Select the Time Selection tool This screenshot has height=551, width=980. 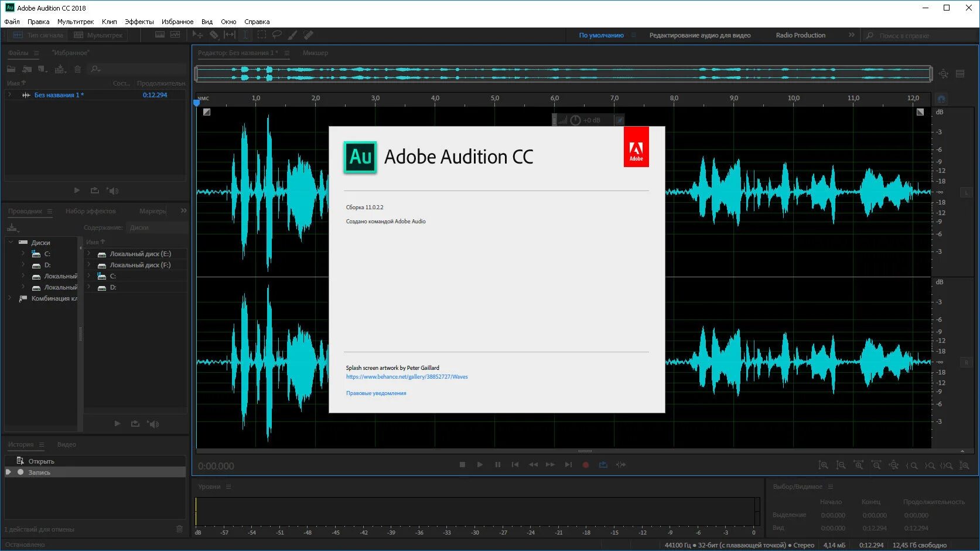pyautogui.click(x=245, y=35)
